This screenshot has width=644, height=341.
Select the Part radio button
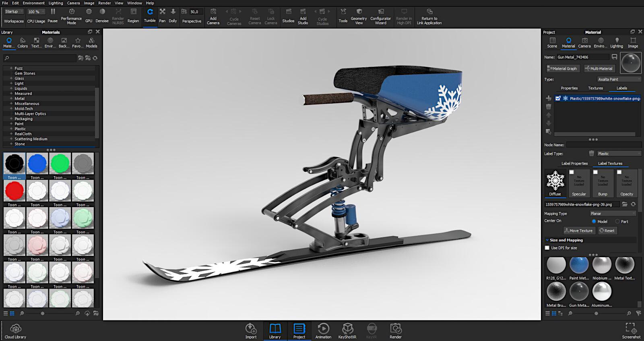tap(617, 221)
